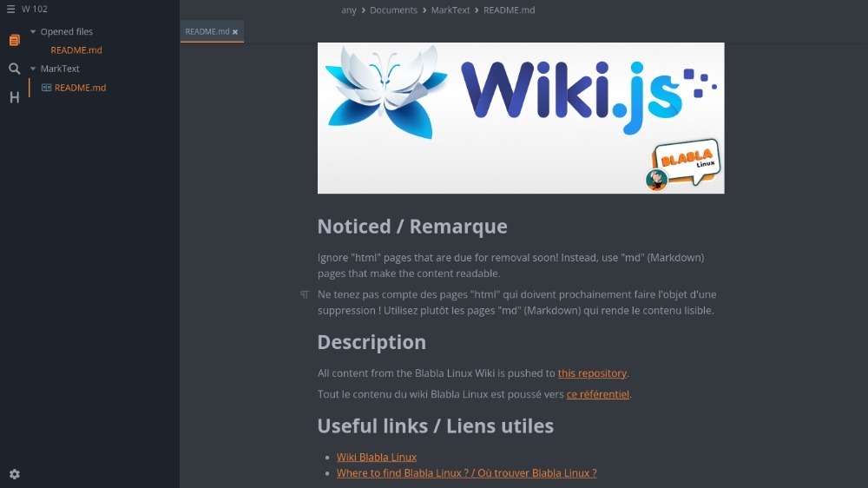Open the Where to find Blabla Linux link
The image size is (868, 488).
466,473
